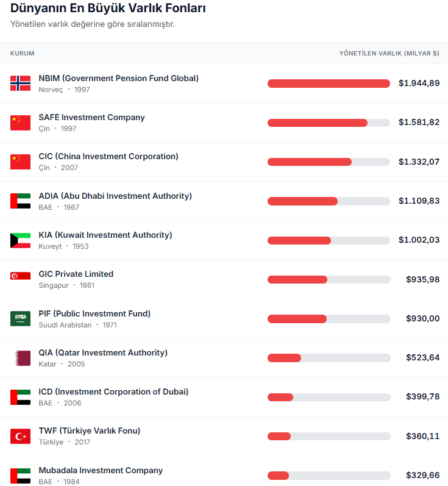448x486 pixels.
Task: Open CIC (China Investment Corporation) entry
Action: pyautogui.click(x=108, y=156)
